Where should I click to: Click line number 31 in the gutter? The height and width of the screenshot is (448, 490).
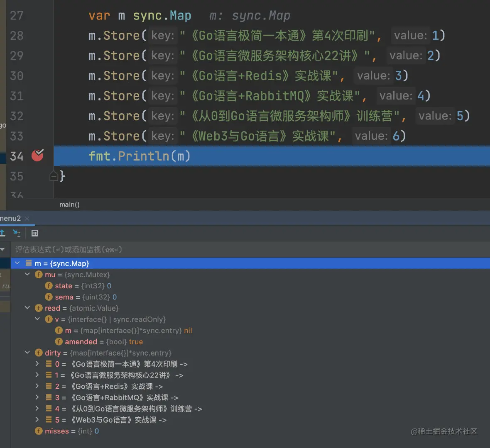coord(17,95)
